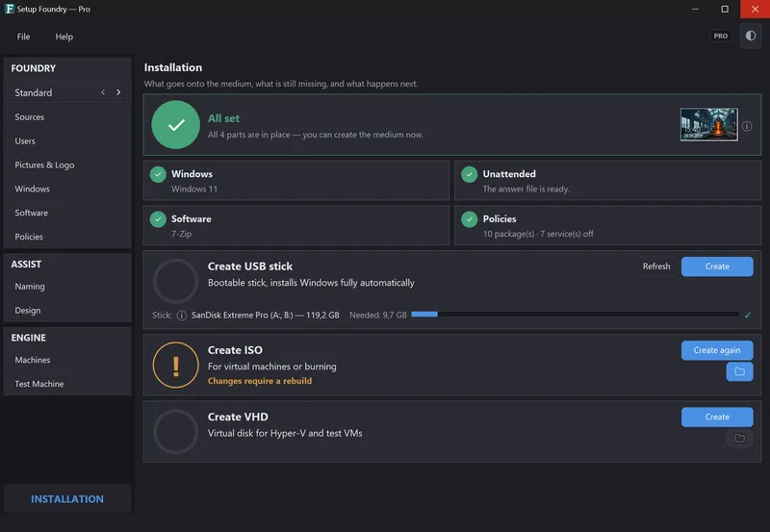Image resolution: width=770 pixels, height=532 pixels.
Task: Click the SanDisk Extreme Pro stick entry
Action: [266, 316]
